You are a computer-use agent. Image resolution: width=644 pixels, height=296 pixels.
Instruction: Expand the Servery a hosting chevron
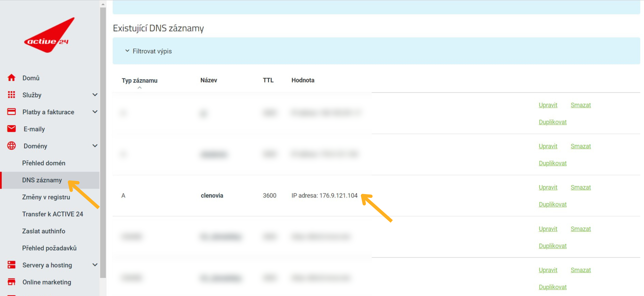click(x=95, y=265)
